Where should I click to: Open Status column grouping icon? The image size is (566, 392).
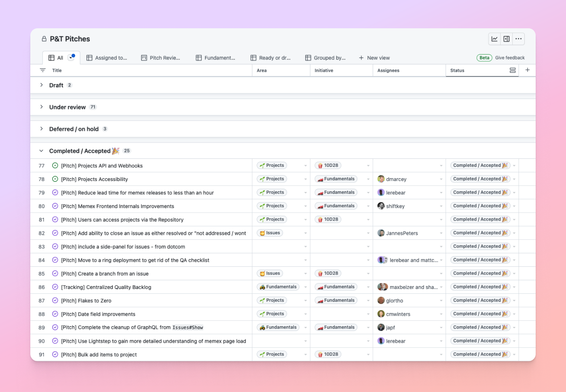click(x=512, y=70)
